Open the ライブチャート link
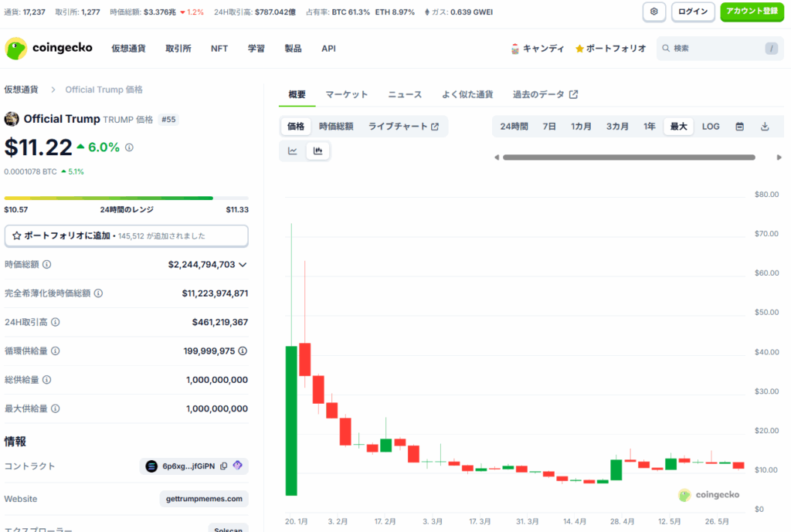 click(x=403, y=127)
